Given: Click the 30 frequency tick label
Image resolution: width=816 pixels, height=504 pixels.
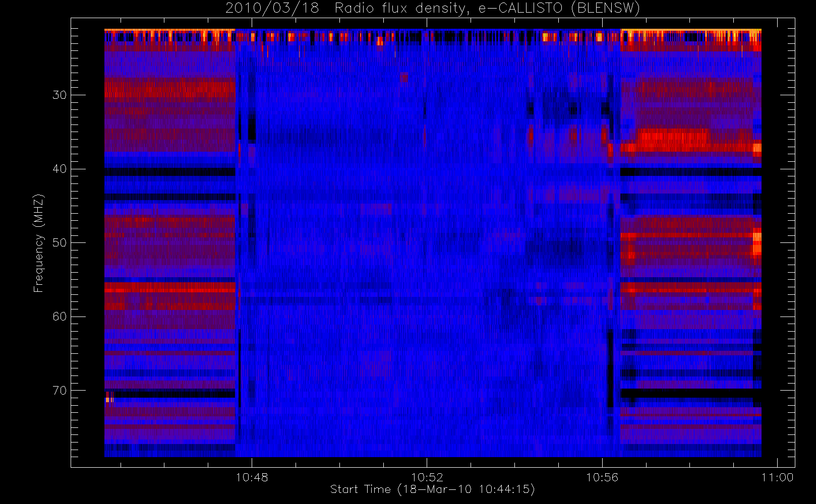Looking at the screenshot, I should click(60, 95).
